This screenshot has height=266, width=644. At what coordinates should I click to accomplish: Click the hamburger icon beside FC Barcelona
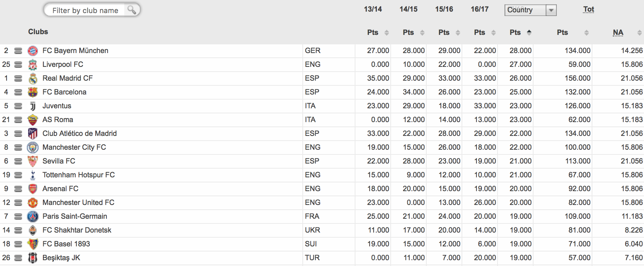click(x=18, y=92)
